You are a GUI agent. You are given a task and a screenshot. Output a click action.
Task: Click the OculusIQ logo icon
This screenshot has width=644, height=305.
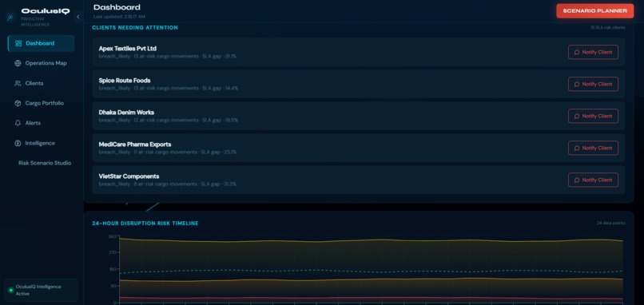point(10,18)
